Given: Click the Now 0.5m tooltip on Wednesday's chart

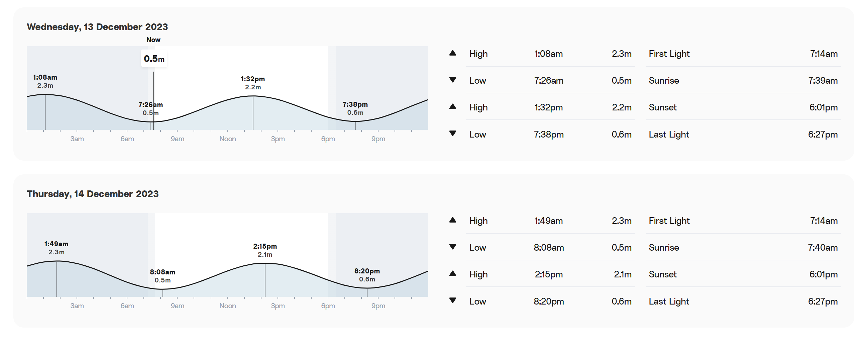Looking at the screenshot, I should [x=154, y=59].
